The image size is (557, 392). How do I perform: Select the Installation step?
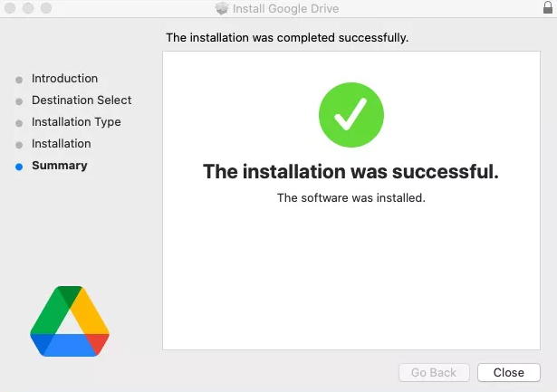click(62, 144)
